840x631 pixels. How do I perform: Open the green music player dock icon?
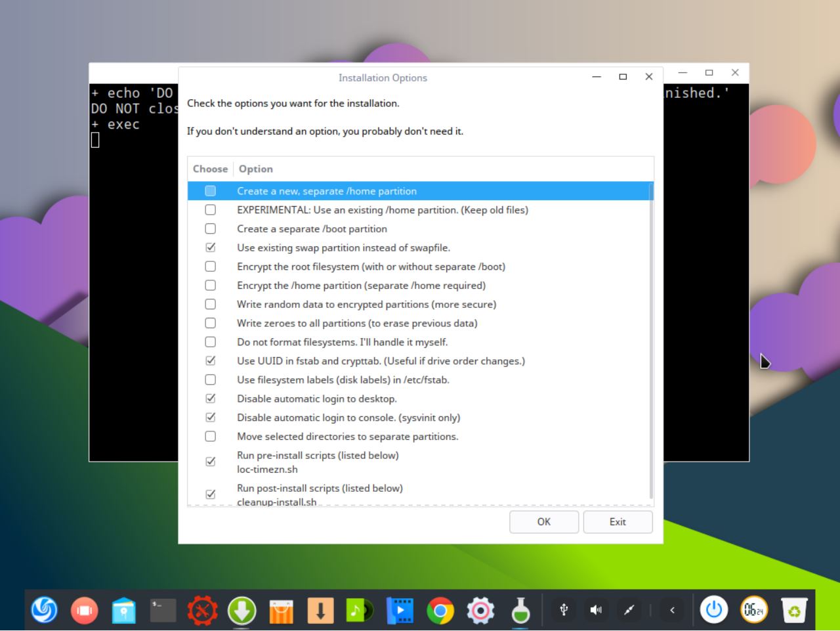coord(360,611)
